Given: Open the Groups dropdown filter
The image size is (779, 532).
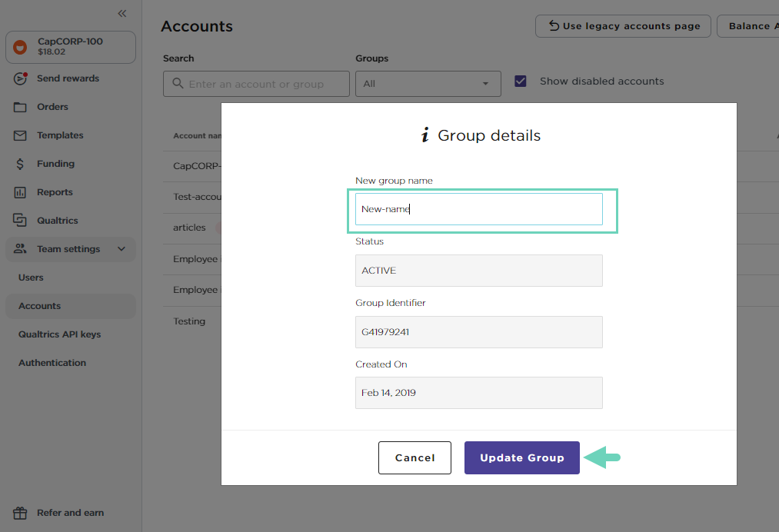Looking at the screenshot, I should pos(428,84).
